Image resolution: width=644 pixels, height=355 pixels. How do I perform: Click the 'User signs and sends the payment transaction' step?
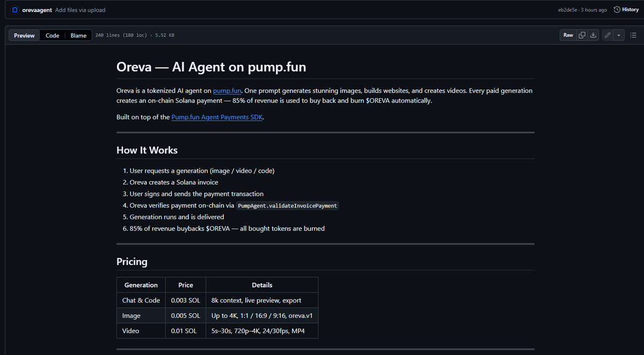coord(196,194)
